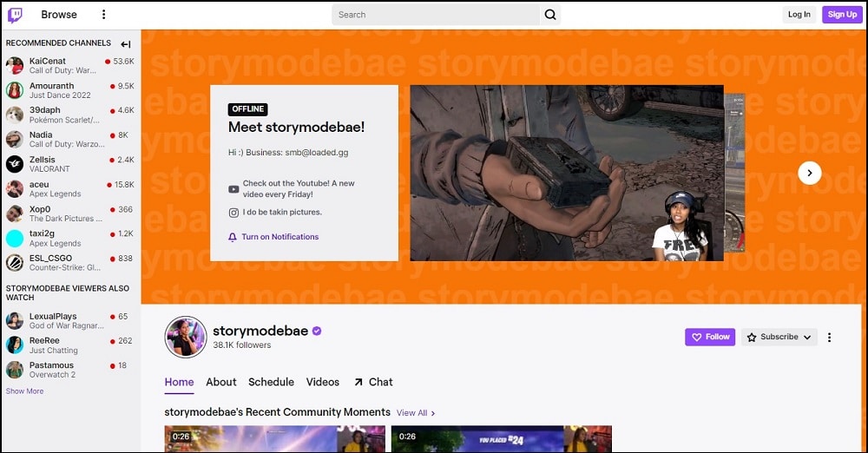Open the 'I do be takin pictures' link
This screenshot has width=868, height=453.
[282, 212]
